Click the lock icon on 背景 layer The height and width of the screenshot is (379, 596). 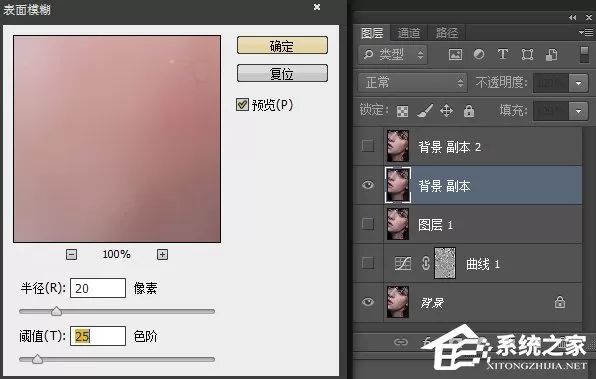pyautogui.click(x=560, y=302)
